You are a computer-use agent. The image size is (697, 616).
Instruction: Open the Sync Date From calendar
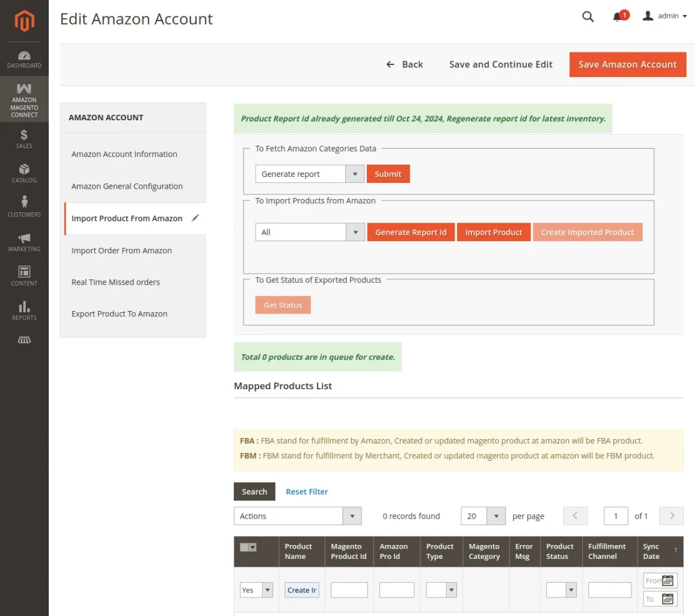point(668,581)
